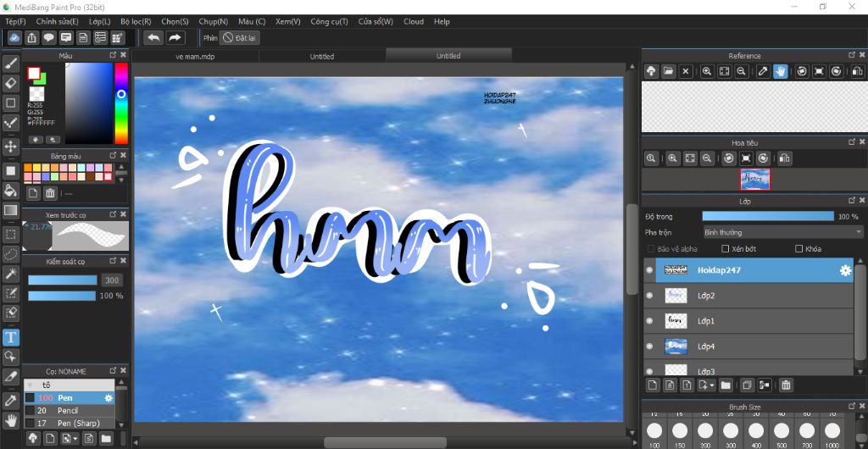Select the Lớp2 layer row
Image resolution: width=868 pixels, height=449 pixels.
(x=749, y=296)
